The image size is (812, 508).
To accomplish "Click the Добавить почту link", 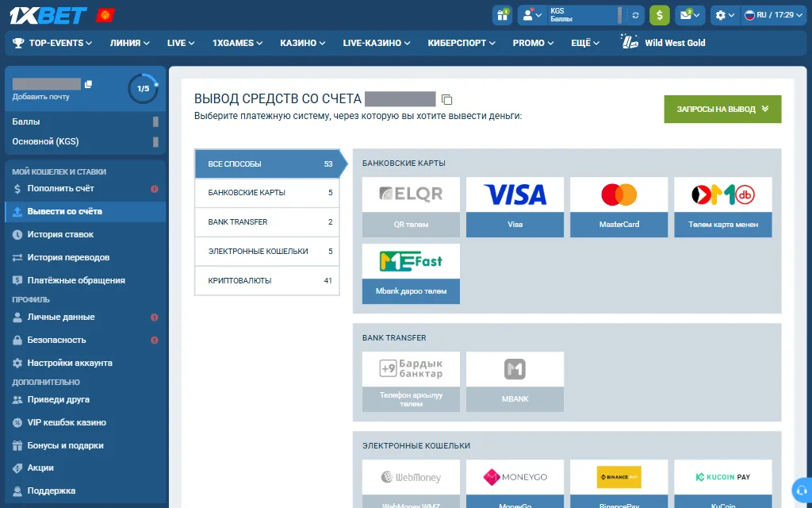I will coord(41,97).
